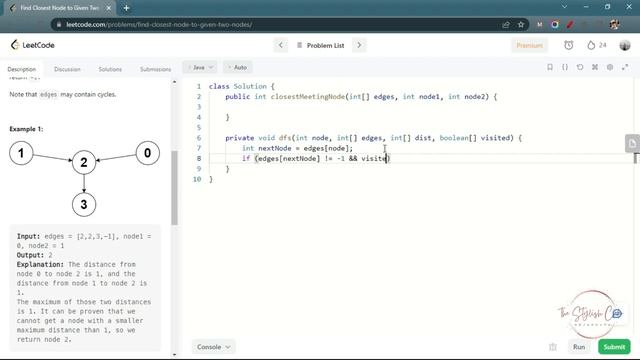Click node 2 in the example graph

[x=84, y=162]
